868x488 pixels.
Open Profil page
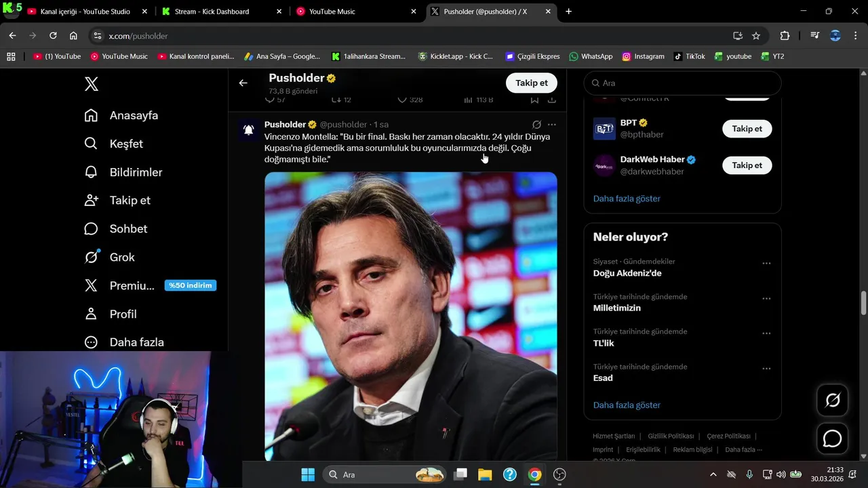(x=110, y=314)
